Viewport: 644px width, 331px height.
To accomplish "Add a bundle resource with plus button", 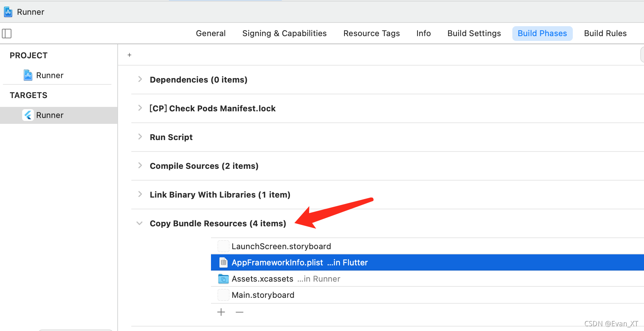I will click(x=221, y=312).
